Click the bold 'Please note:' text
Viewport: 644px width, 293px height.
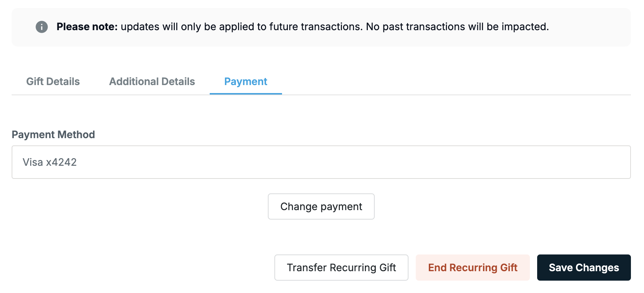(x=87, y=27)
